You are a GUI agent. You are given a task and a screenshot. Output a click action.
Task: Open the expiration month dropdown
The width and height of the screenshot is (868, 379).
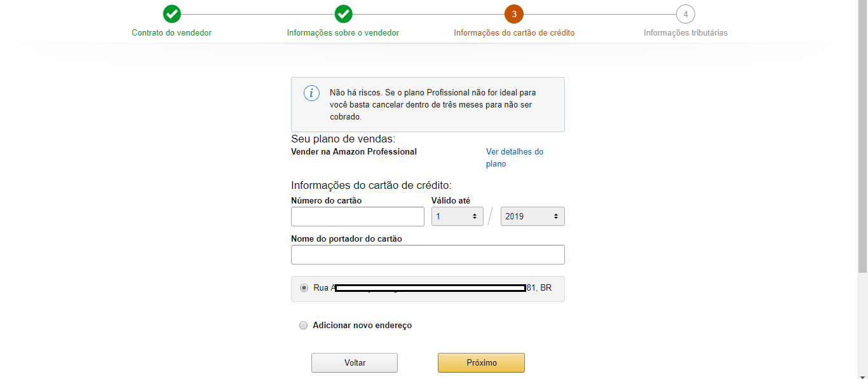click(458, 216)
